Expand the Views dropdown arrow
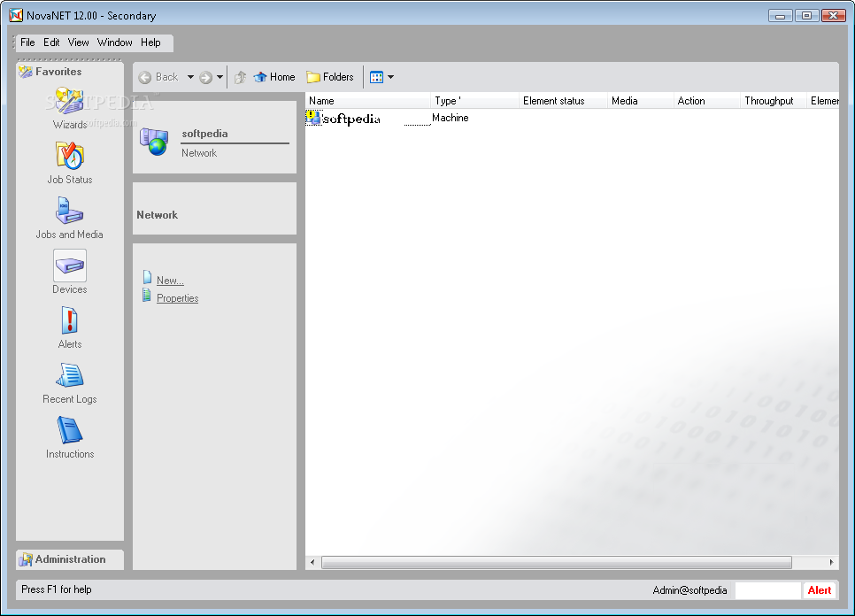Image resolution: width=855 pixels, height=616 pixels. pyautogui.click(x=390, y=77)
